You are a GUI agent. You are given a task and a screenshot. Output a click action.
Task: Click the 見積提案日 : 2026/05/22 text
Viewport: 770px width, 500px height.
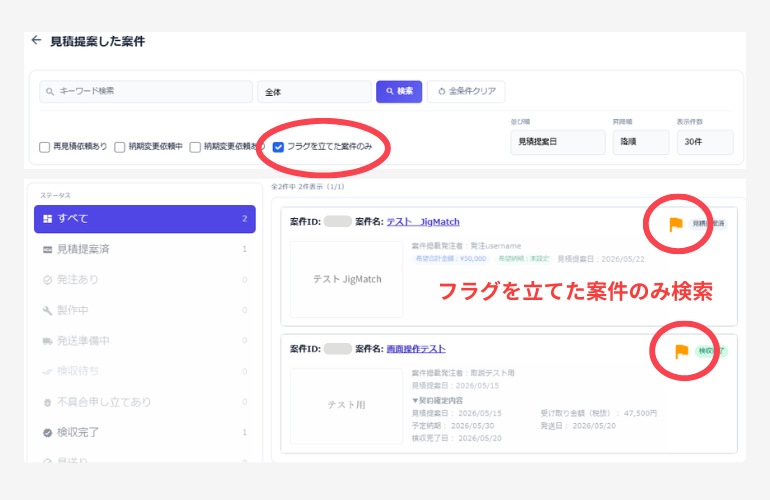[x=601, y=259]
